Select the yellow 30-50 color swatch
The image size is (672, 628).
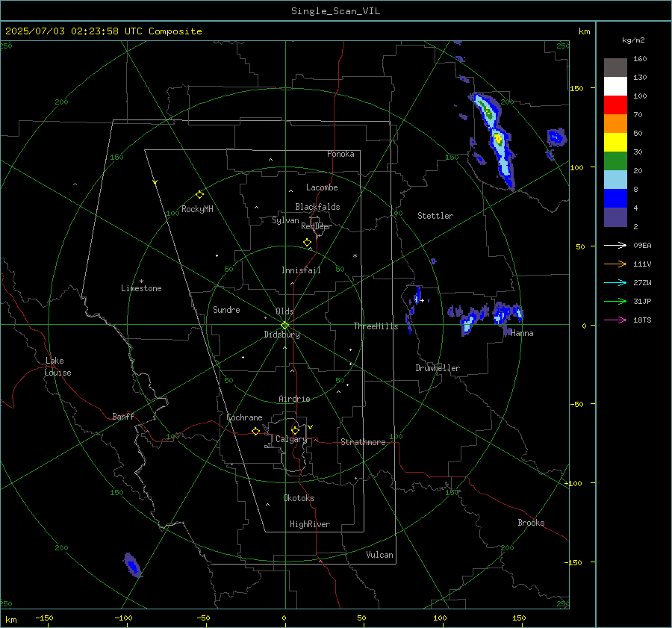tap(615, 143)
